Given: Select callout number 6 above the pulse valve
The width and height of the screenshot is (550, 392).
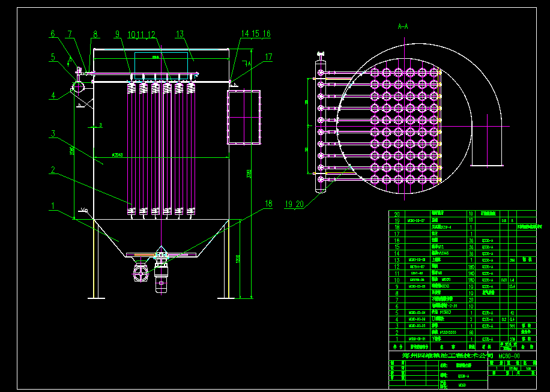Looking at the screenshot, I should [x=53, y=34].
